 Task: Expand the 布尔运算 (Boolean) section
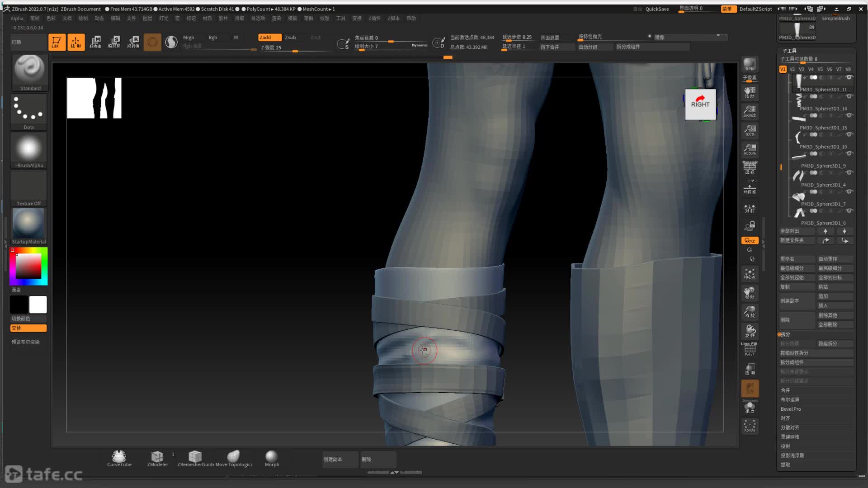790,399
